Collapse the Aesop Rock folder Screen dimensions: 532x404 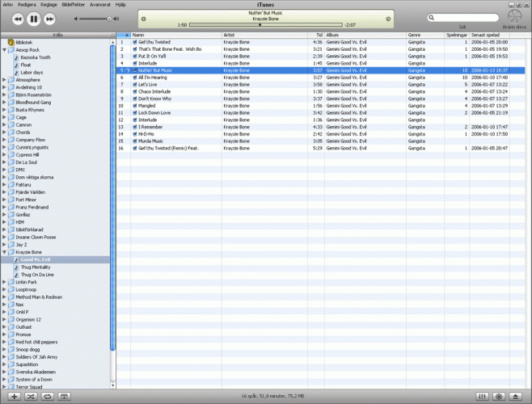click(x=4, y=50)
